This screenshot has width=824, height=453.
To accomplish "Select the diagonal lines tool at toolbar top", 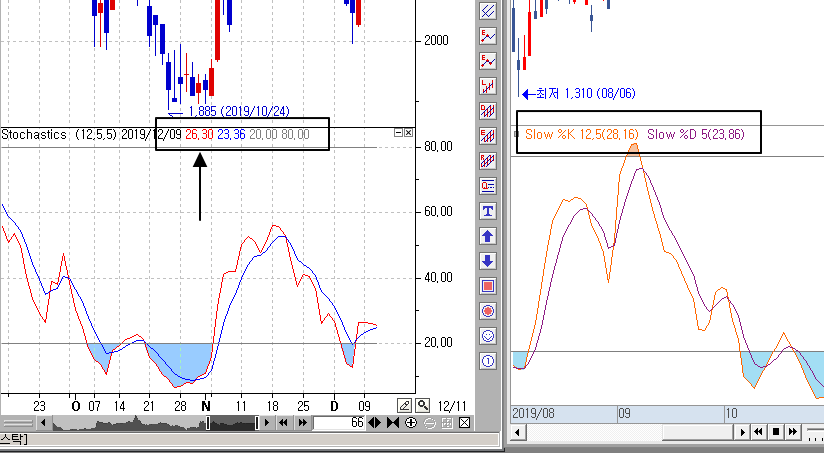I will click(x=488, y=11).
